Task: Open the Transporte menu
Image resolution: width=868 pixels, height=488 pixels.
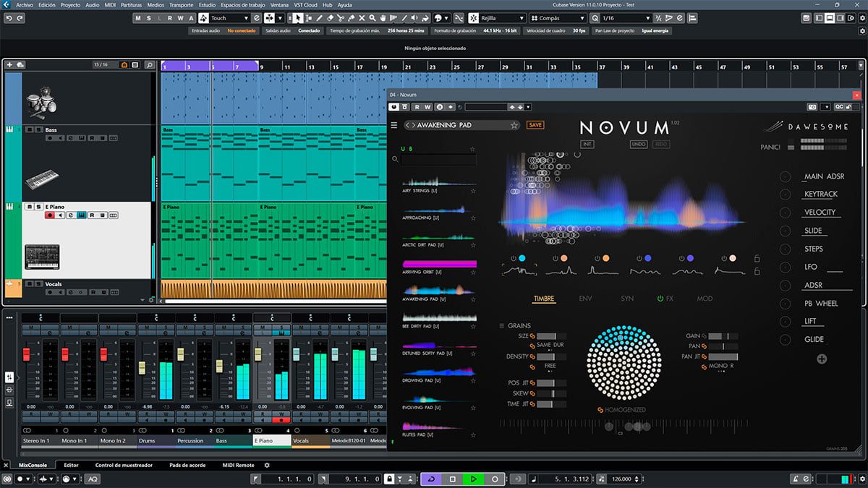Action: [181, 4]
